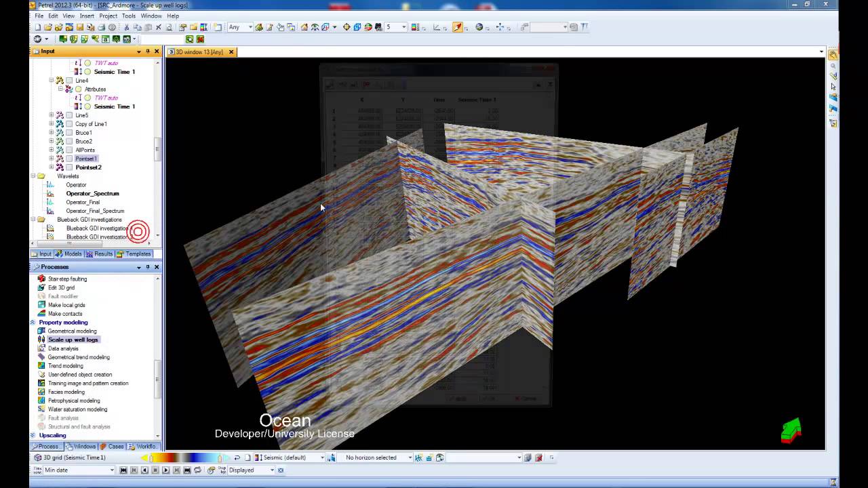Click the blue sphere light icon

tap(479, 27)
